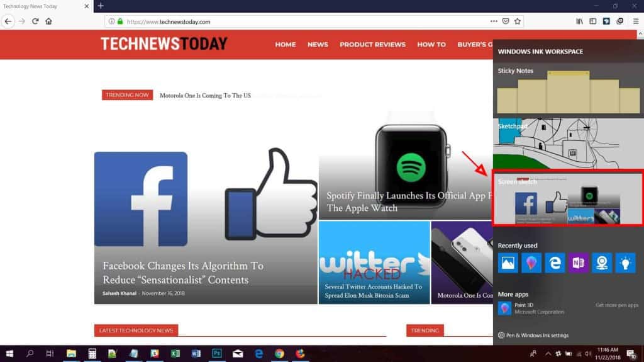The image size is (644, 362).
Task: Open Sticky Notes in Ink Workspace
Action: pyautogui.click(x=569, y=89)
